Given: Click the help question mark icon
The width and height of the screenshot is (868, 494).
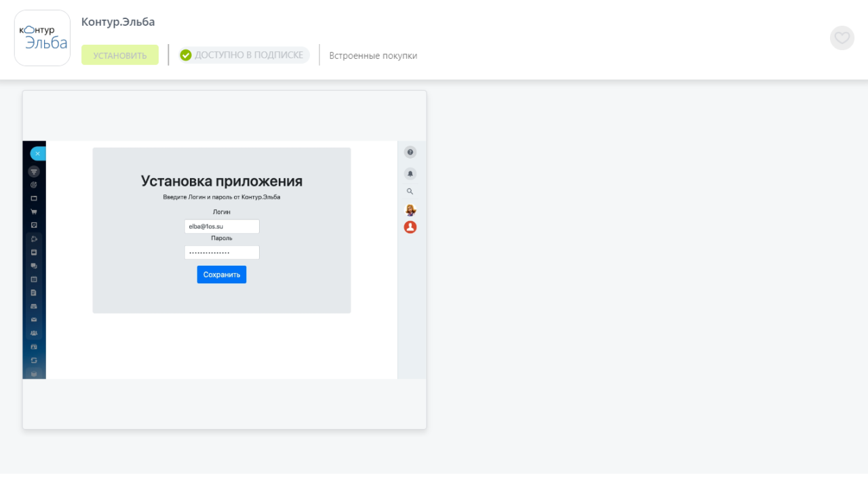Looking at the screenshot, I should 410,152.
